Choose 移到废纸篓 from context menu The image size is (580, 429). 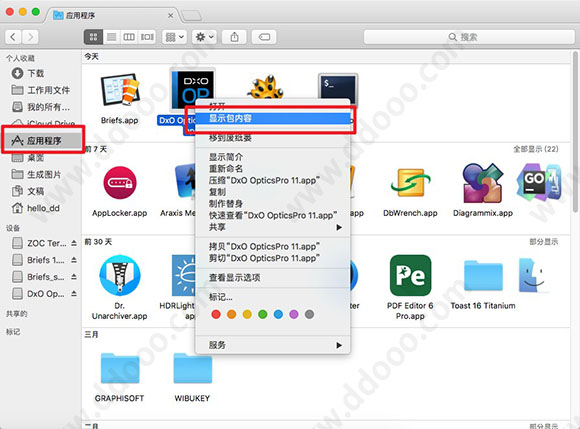click(x=273, y=138)
